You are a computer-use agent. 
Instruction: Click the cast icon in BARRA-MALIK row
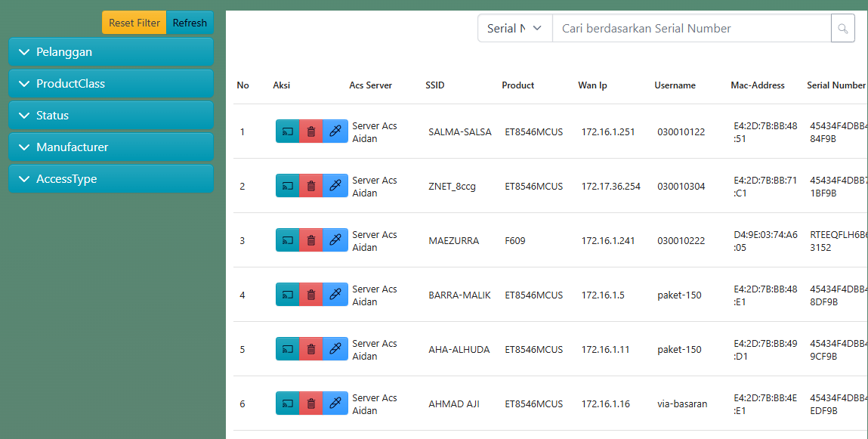288,295
